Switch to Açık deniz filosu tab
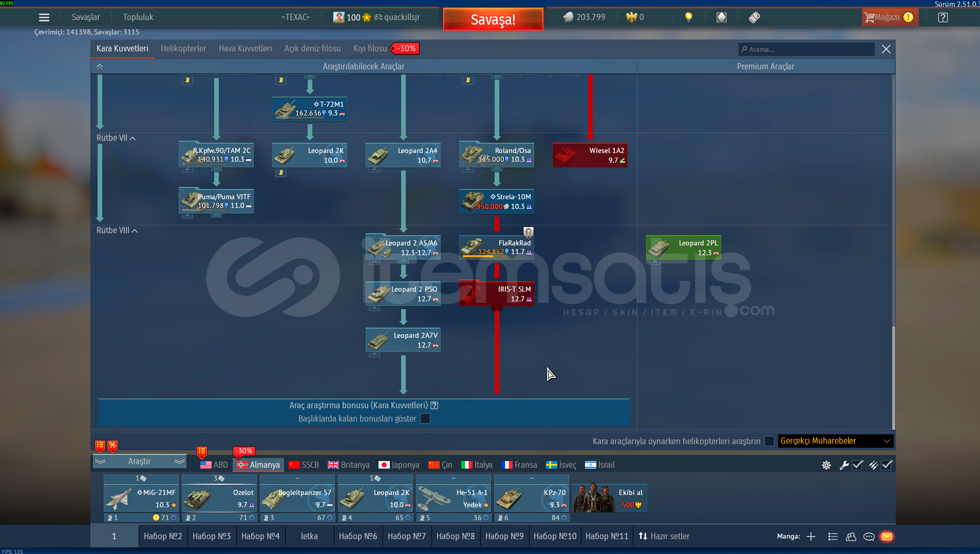This screenshot has width=980, height=554. pyautogui.click(x=313, y=49)
